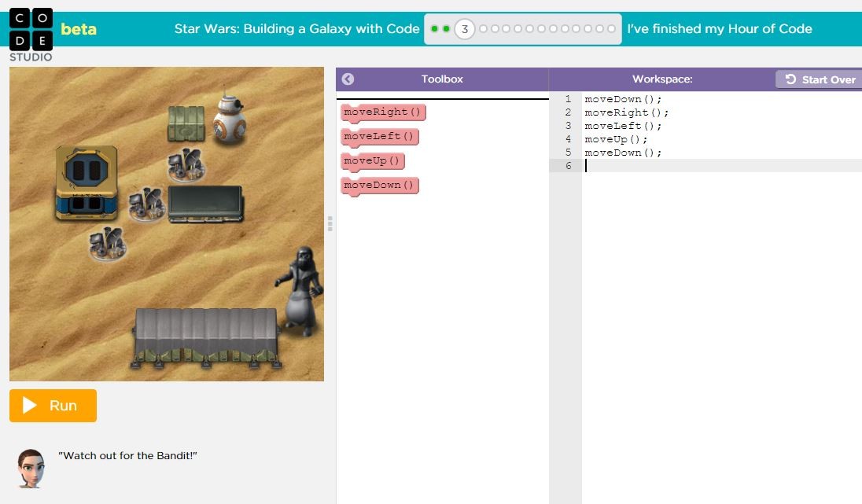Pick the moveUp() block in Toolbox

[x=372, y=161]
